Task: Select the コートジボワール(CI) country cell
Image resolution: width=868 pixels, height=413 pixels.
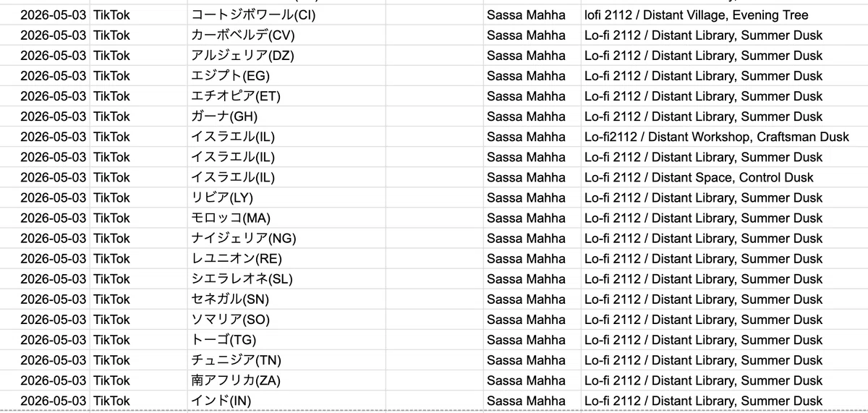Action: (286, 15)
